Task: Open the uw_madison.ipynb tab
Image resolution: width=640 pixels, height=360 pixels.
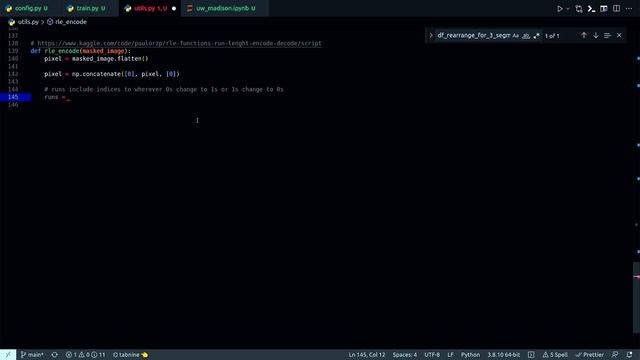Action: 224,8
